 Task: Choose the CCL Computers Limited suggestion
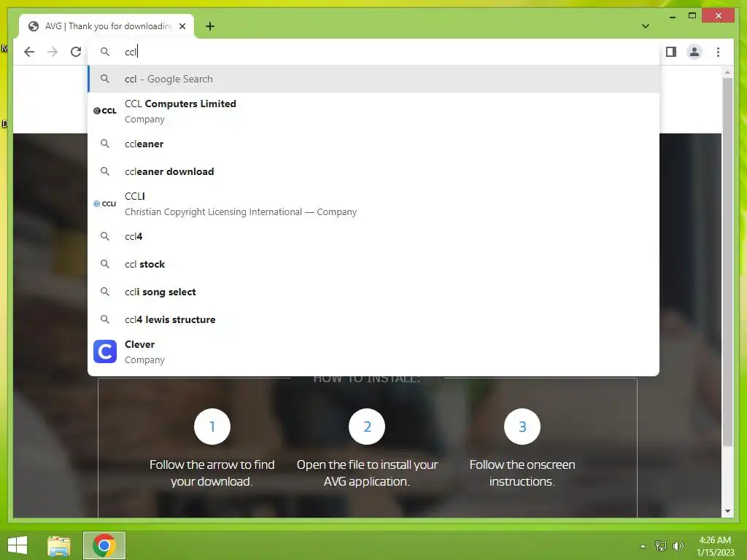[x=374, y=111]
